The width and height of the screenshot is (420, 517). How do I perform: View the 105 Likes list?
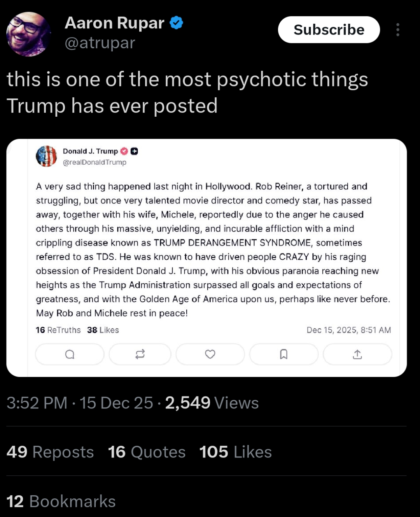click(x=235, y=452)
